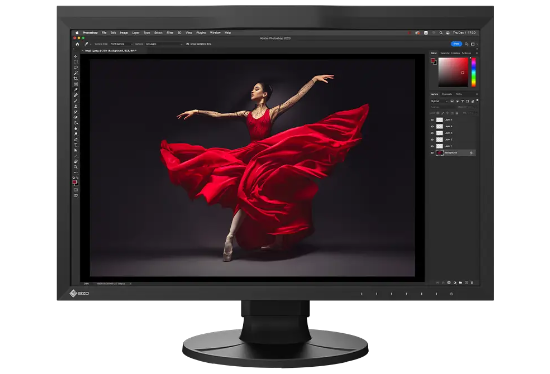Select the Path Selection tool
This screenshot has width=550, height=374.
pyautogui.click(x=75, y=150)
